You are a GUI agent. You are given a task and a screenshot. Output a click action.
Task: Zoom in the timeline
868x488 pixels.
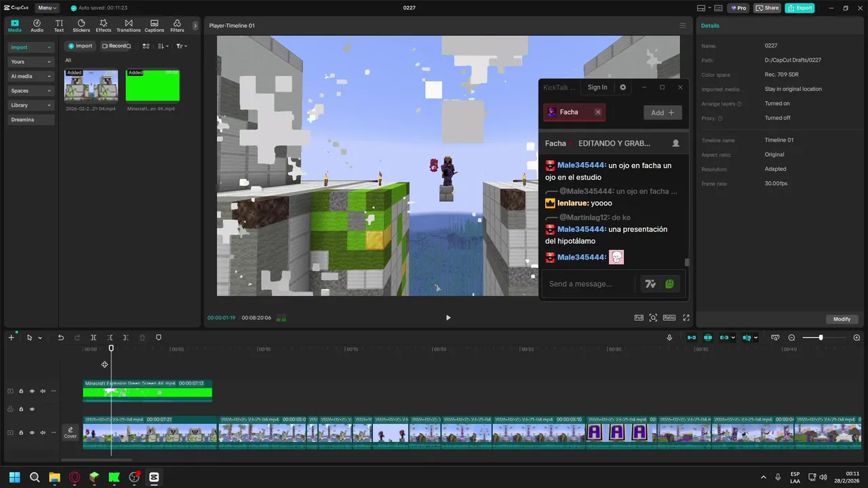[x=856, y=338]
